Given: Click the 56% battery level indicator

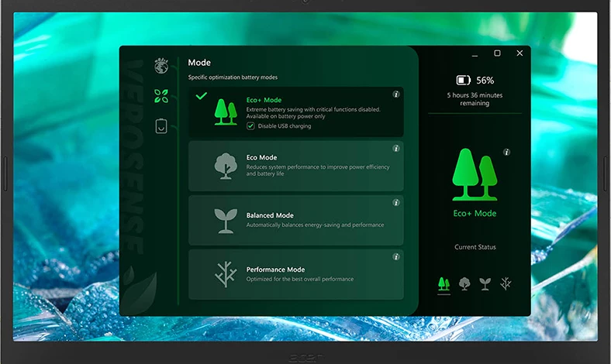Looking at the screenshot, I should point(475,80).
